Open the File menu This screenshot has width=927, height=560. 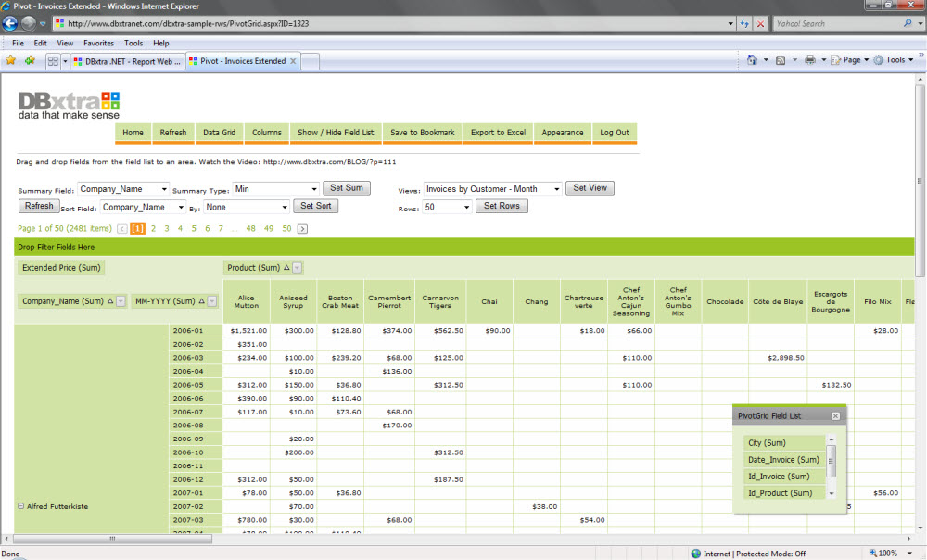click(x=18, y=44)
